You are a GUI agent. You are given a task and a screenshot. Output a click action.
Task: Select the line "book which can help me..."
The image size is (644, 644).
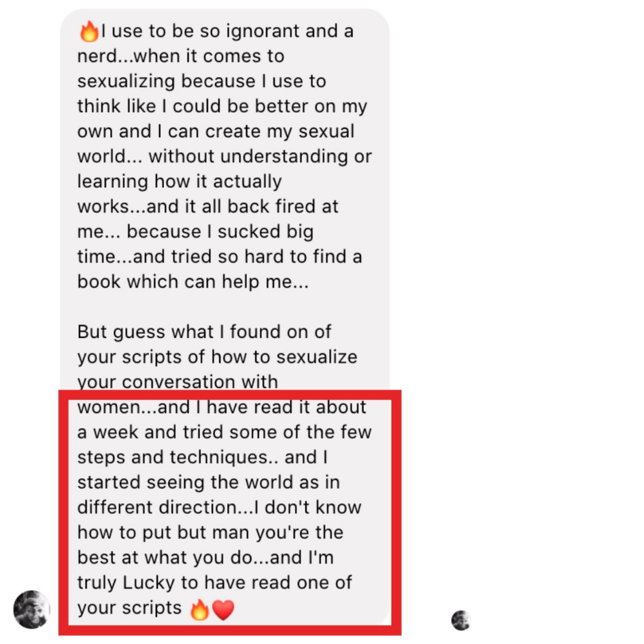(x=193, y=281)
